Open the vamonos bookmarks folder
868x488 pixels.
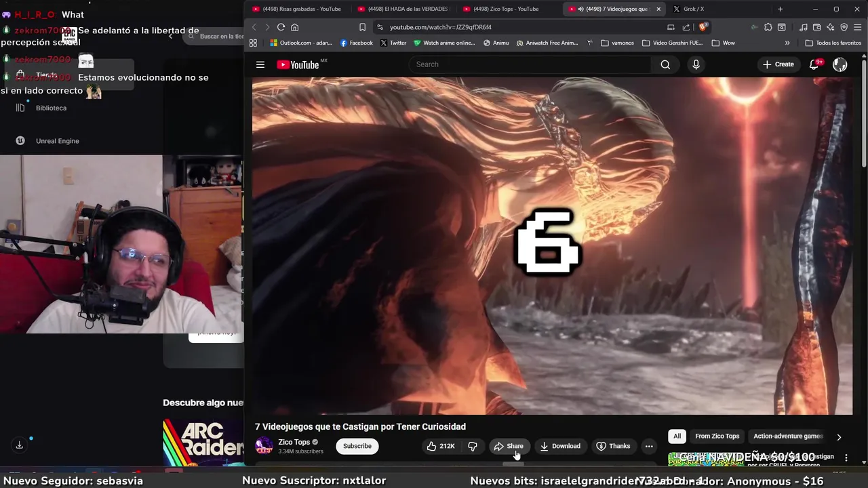click(x=617, y=43)
